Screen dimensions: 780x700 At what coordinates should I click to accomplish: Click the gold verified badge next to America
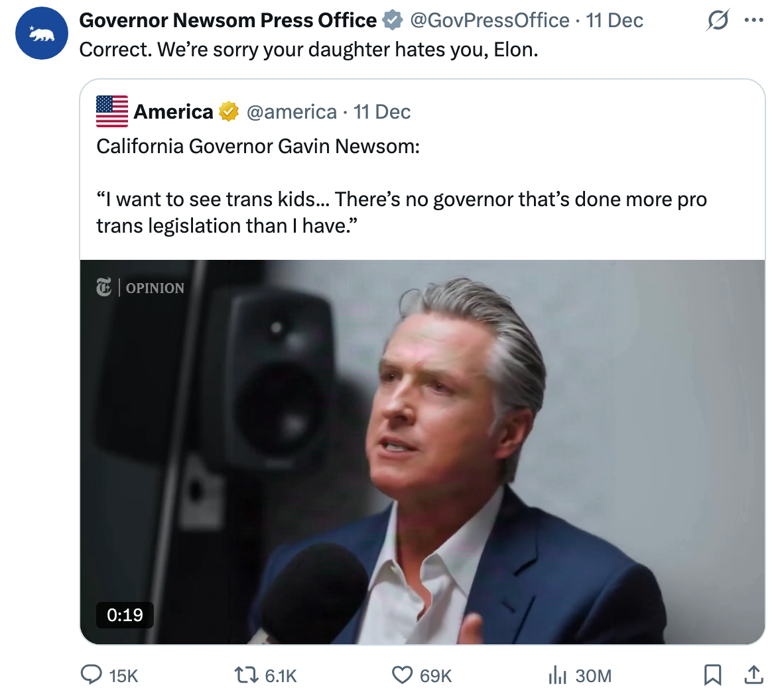(x=228, y=111)
